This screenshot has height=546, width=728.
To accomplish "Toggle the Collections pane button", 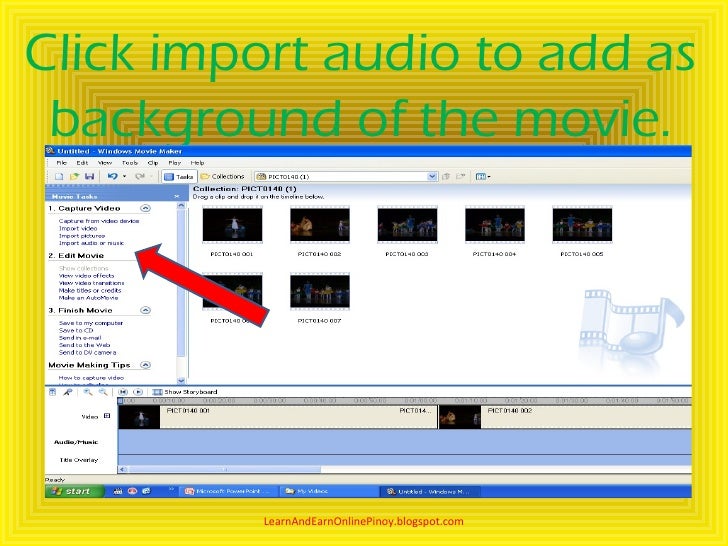I will pyautogui.click(x=222, y=176).
